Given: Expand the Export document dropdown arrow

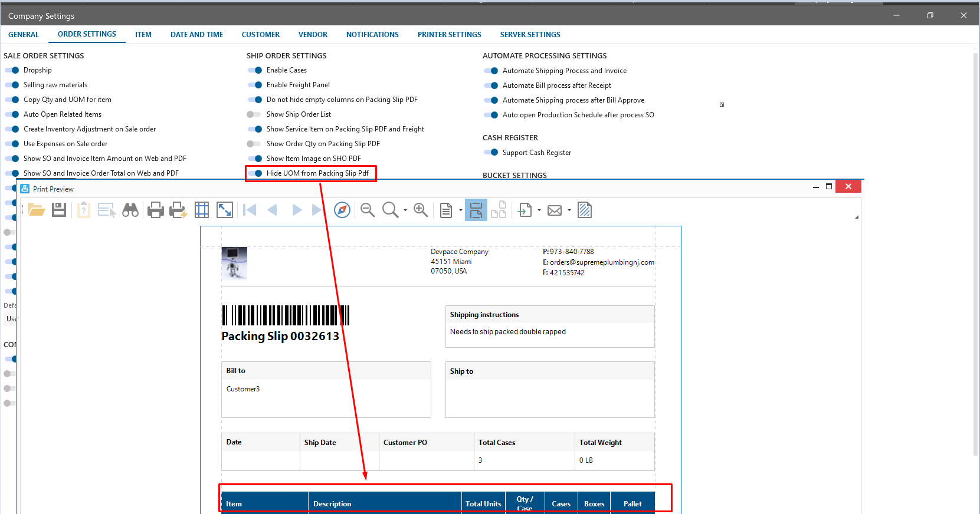Looking at the screenshot, I should pyautogui.click(x=539, y=210).
